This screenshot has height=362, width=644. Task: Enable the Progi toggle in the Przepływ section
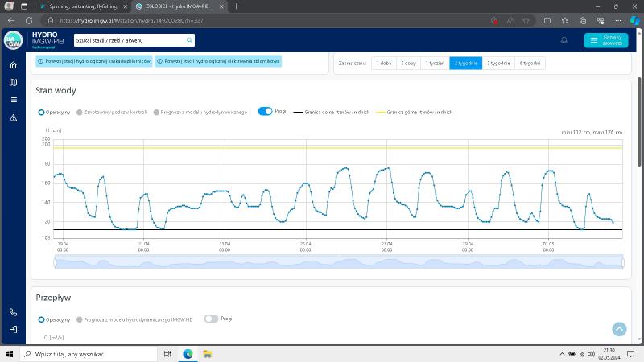211,319
